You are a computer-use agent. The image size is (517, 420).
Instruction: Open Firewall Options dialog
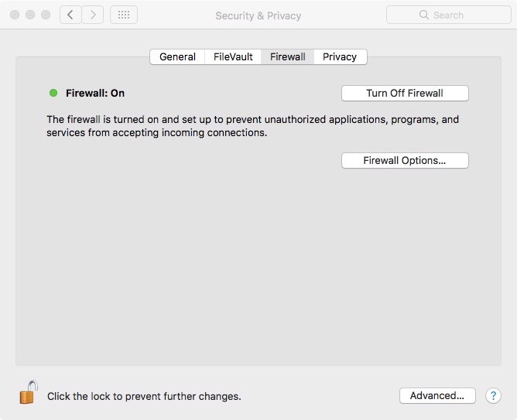click(405, 160)
